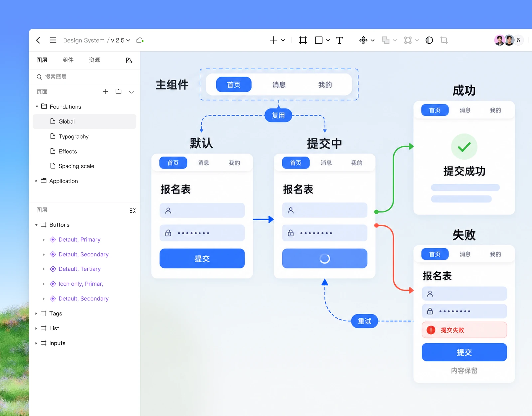532x416 pixels.
Task: Open dropdown arrow beside Rectangle tool
Action: tap(328, 40)
